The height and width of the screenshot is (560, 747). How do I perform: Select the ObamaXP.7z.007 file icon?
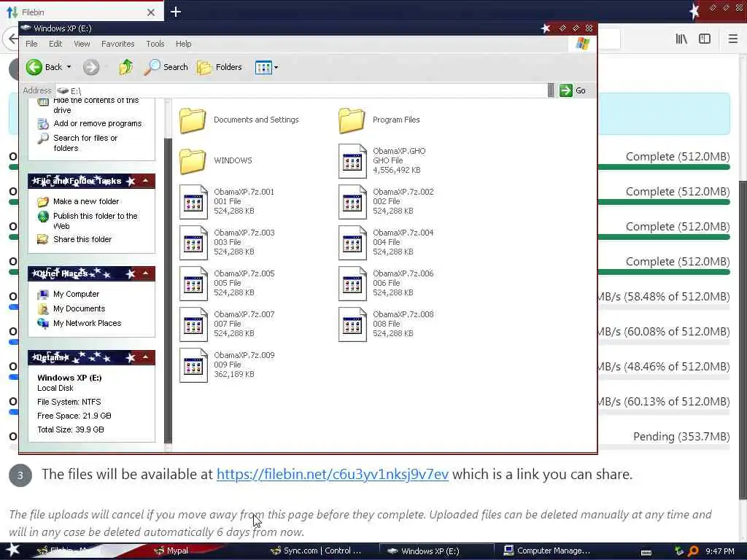tap(193, 324)
